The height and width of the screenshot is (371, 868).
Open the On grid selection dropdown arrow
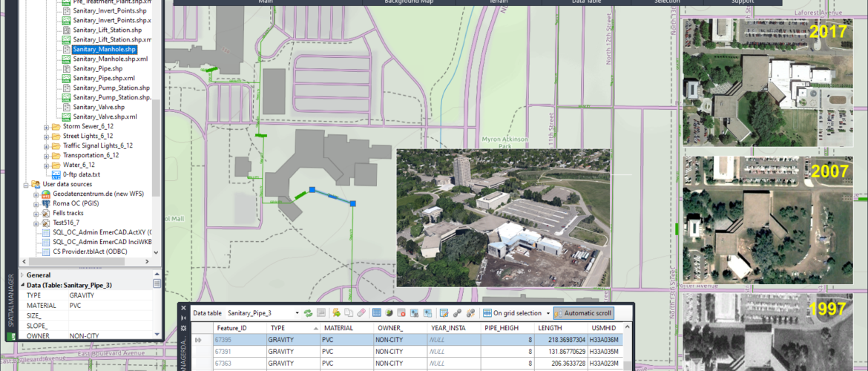(x=548, y=313)
